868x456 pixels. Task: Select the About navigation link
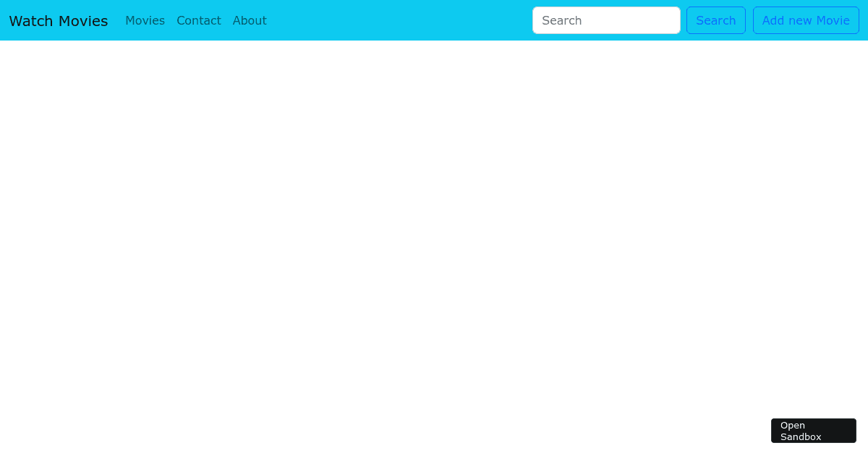(250, 20)
